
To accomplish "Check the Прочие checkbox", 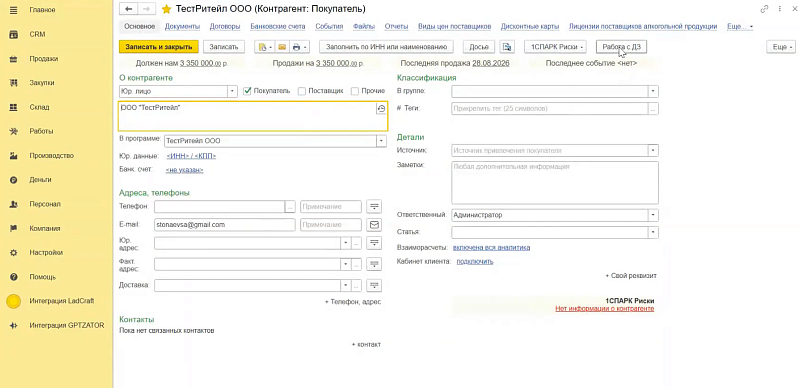I will tap(355, 91).
